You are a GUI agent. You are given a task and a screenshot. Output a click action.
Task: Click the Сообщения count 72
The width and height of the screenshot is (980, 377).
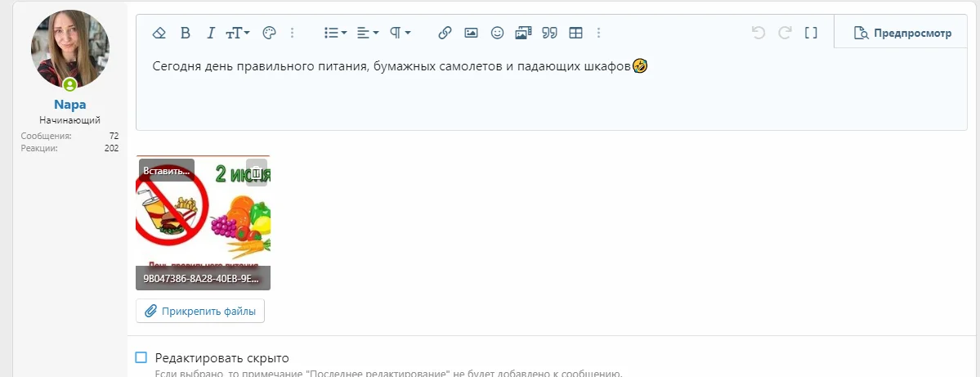pos(114,136)
